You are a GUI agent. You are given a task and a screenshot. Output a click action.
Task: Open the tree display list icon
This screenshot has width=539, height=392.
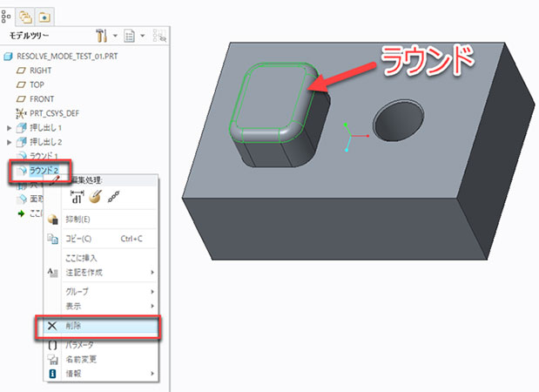(x=129, y=35)
